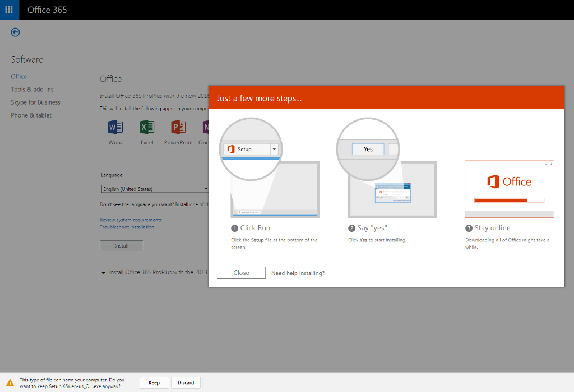Click the PowerPoint app icon
Image resolution: width=574 pixels, height=392 pixels.
pos(178,127)
